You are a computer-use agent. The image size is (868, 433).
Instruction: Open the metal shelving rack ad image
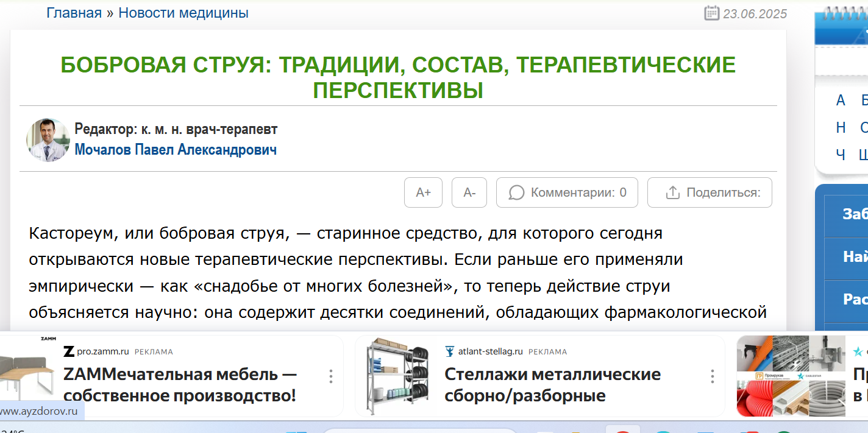click(x=399, y=376)
